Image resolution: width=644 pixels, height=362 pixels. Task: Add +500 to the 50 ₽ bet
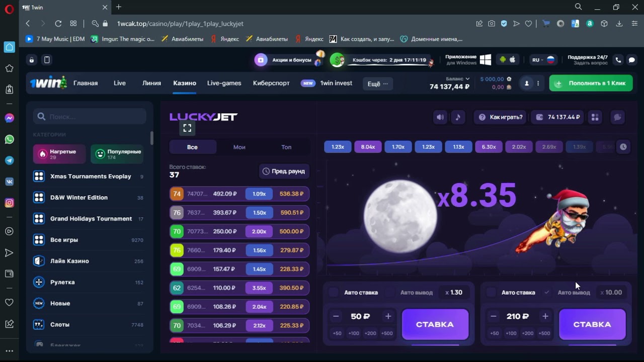coord(387,333)
